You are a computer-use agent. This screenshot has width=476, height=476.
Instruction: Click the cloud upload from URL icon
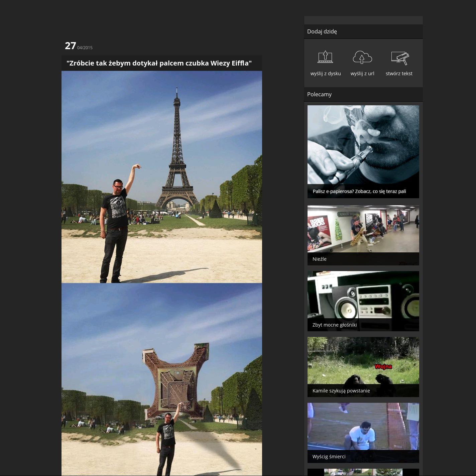pyautogui.click(x=362, y=57)
